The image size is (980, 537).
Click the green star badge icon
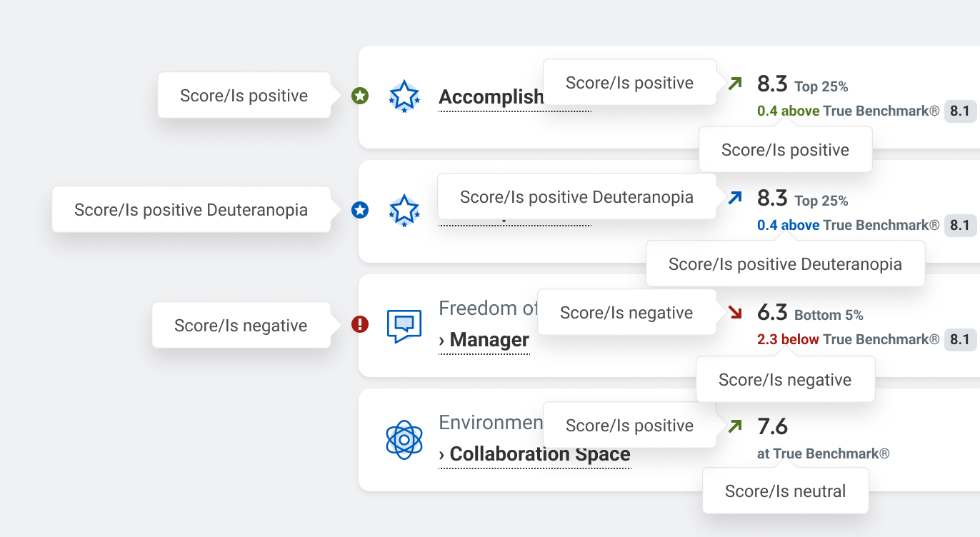coord(360,96)
